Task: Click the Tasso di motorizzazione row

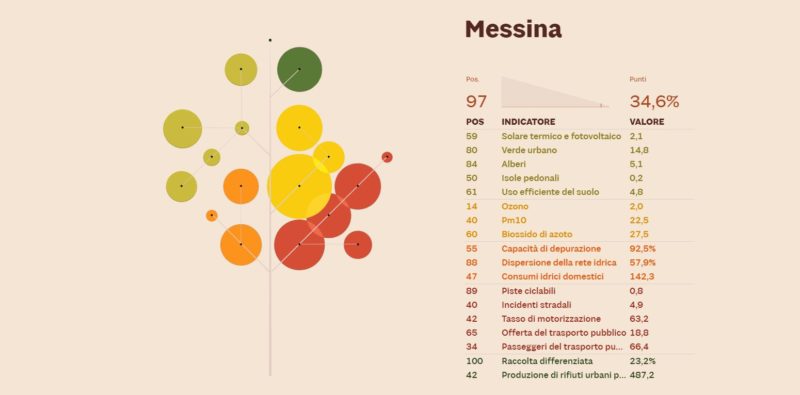Action: coord(580,318)
